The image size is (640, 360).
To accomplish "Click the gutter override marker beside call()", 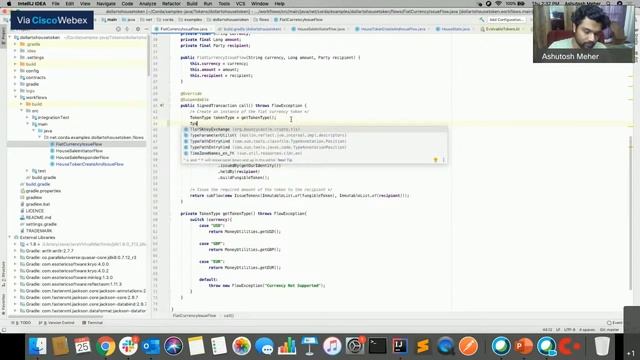I will 162,105.
